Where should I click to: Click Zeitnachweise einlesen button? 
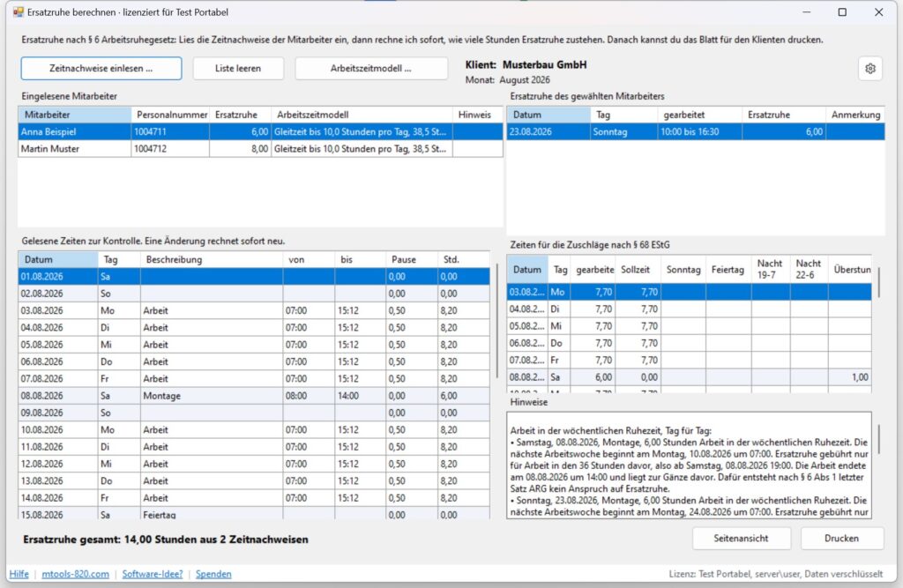101,69
